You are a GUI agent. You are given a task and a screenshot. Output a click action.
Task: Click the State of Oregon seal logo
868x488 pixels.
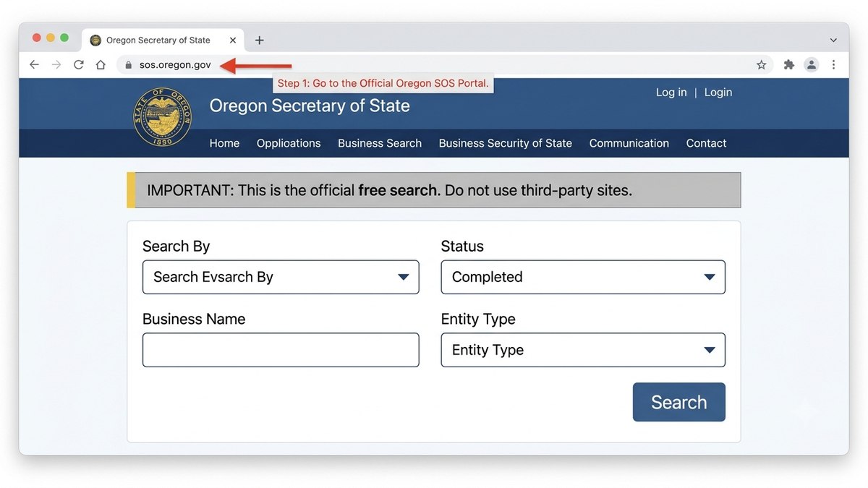tap(163, 117)
